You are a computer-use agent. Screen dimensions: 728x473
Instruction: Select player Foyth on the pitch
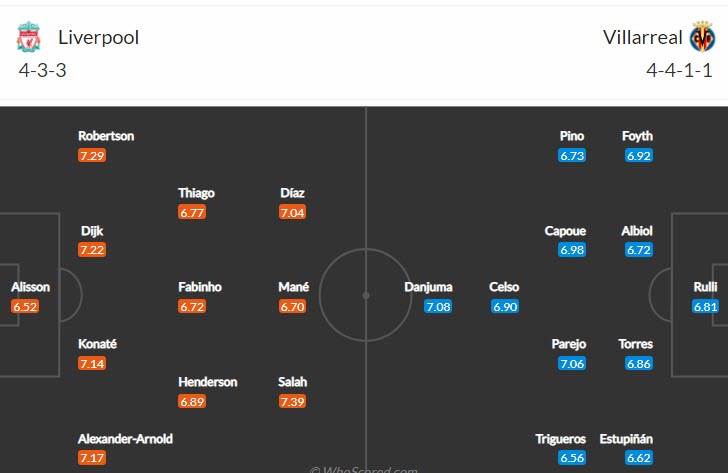(637, 136)
